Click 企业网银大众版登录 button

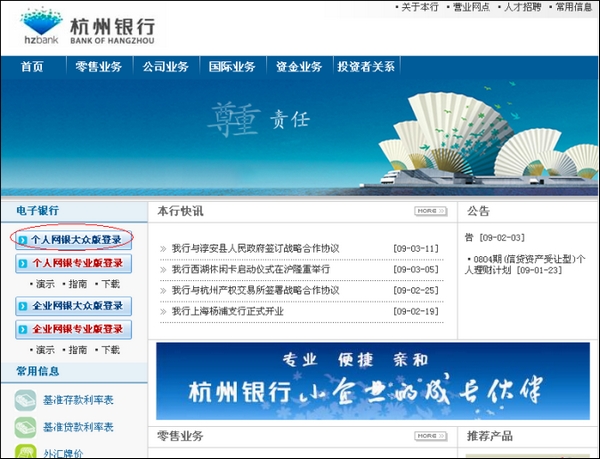tap(73, 306)
